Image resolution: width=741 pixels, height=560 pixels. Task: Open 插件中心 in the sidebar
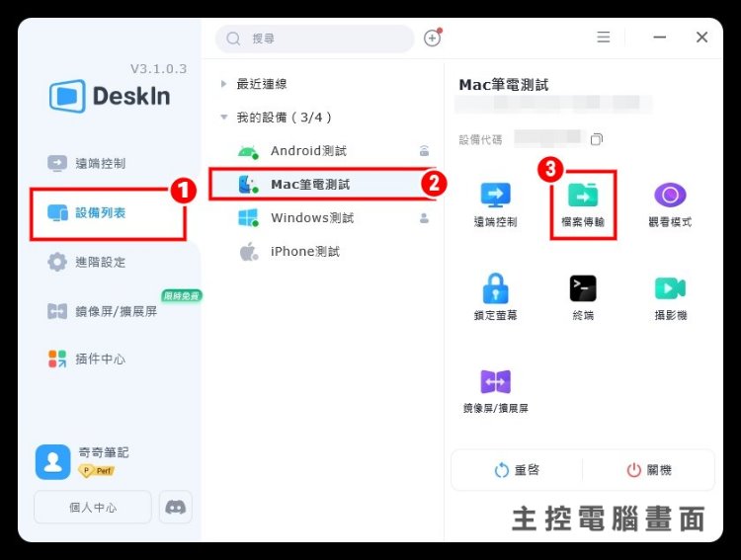click(x=87, y=359)
